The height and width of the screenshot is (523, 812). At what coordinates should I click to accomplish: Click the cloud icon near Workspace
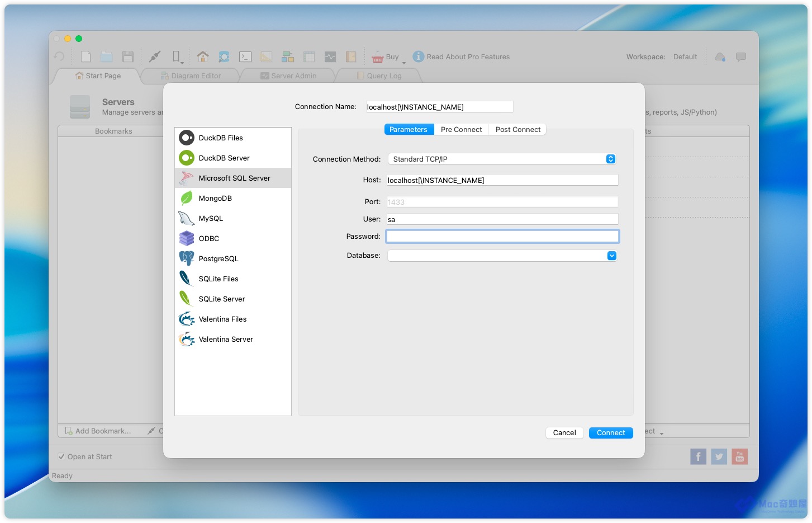coord(720,56)
